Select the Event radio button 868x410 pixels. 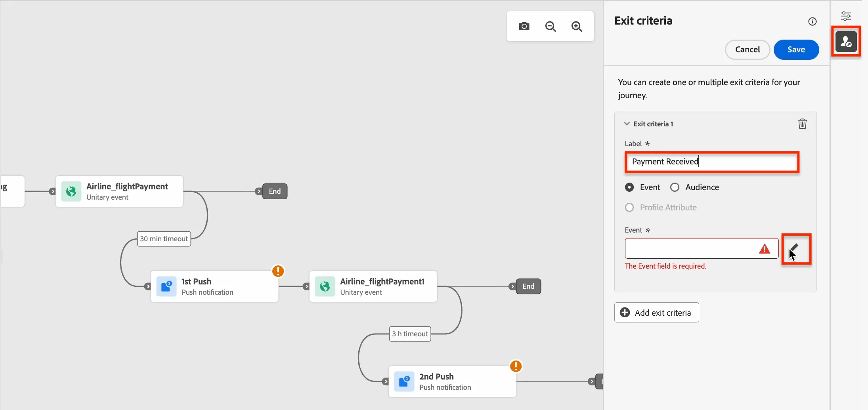pyautogui.click(x=629, y=187)
